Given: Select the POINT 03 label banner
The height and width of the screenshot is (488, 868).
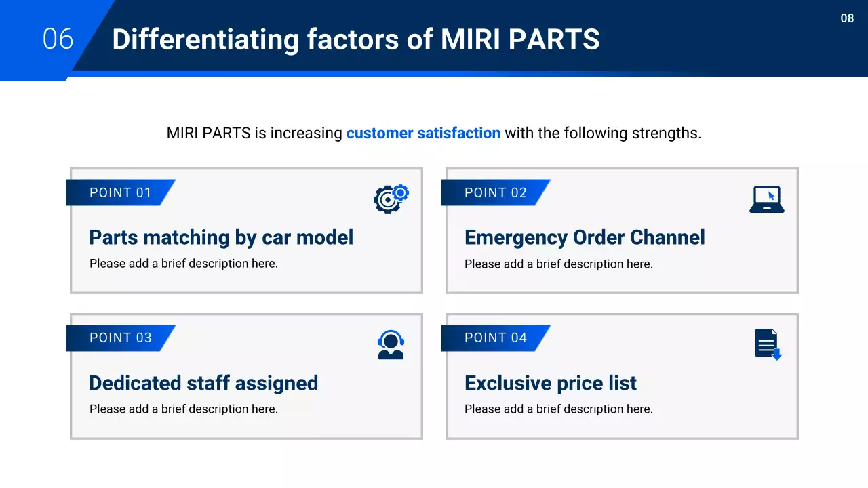Looking at the screenshot, I should [120, 338].
